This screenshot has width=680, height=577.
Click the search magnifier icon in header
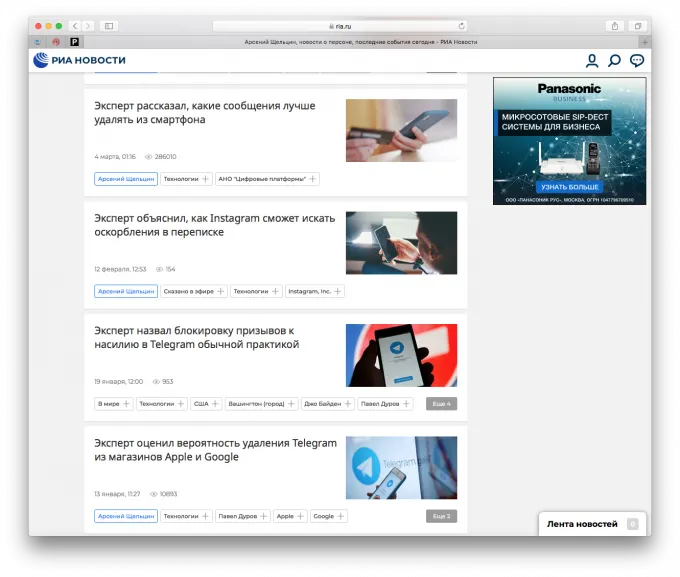(x=614, y=61)
